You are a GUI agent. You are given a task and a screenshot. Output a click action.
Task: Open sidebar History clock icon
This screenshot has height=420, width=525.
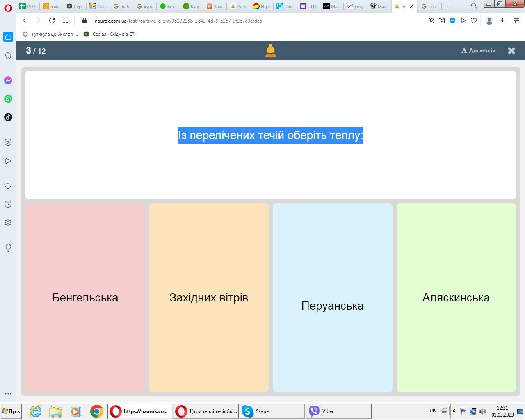(8, 204)
